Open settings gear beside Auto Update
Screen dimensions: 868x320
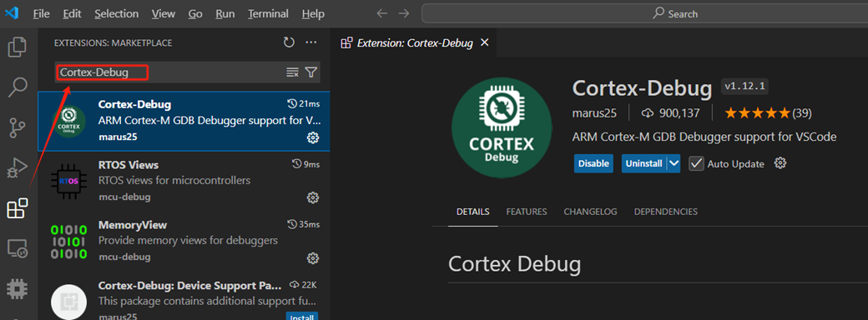point(780,163)
